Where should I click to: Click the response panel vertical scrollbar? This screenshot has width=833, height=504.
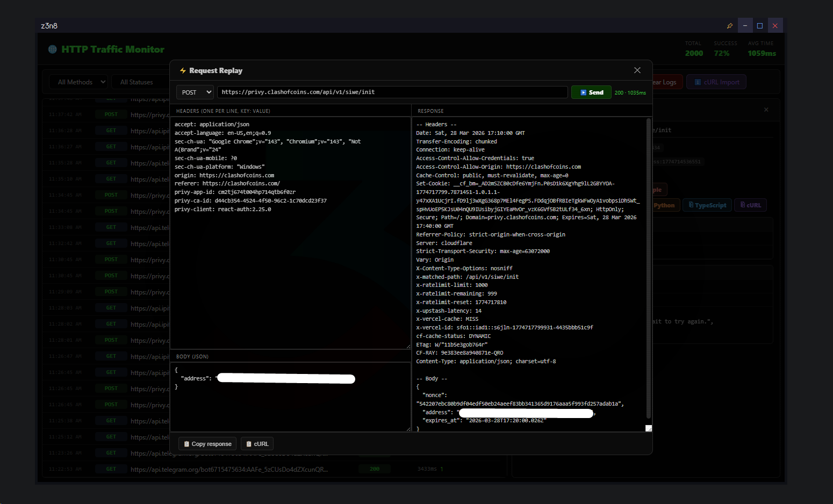pyautogui.click(x=648, y=268)
